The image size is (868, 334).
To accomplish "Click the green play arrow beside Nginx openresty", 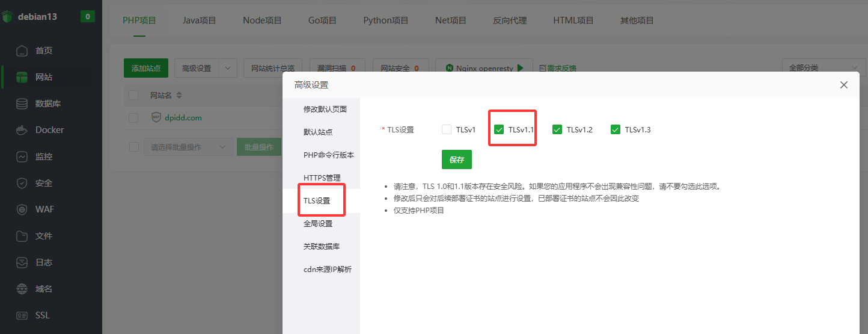I will click(521, 68).
